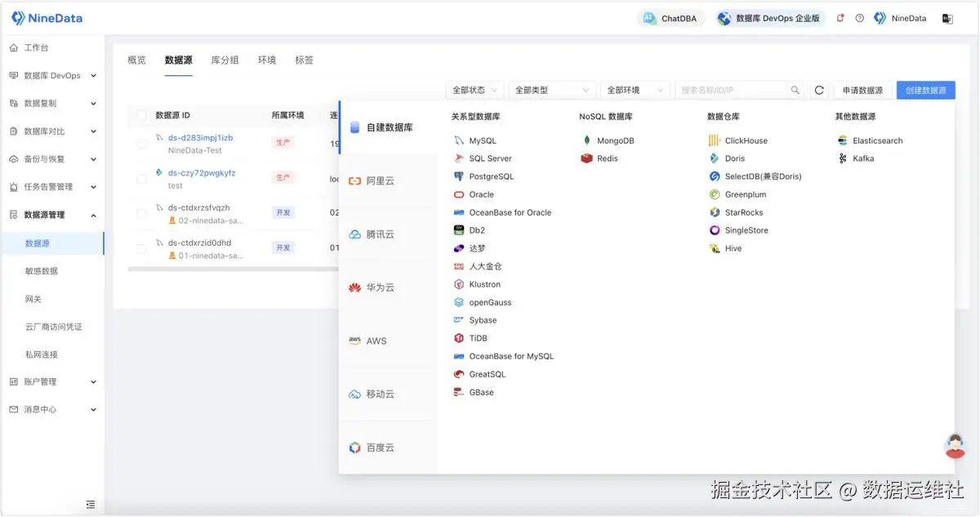The height and width of the screenshot is (517, 980).
Task: Choose the Kafka icon
Action: point(843,158)
